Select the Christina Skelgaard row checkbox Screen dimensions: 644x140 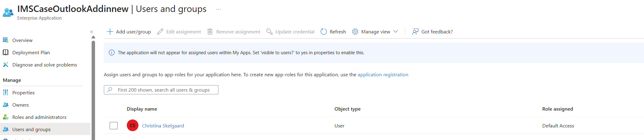click(114, 126)
